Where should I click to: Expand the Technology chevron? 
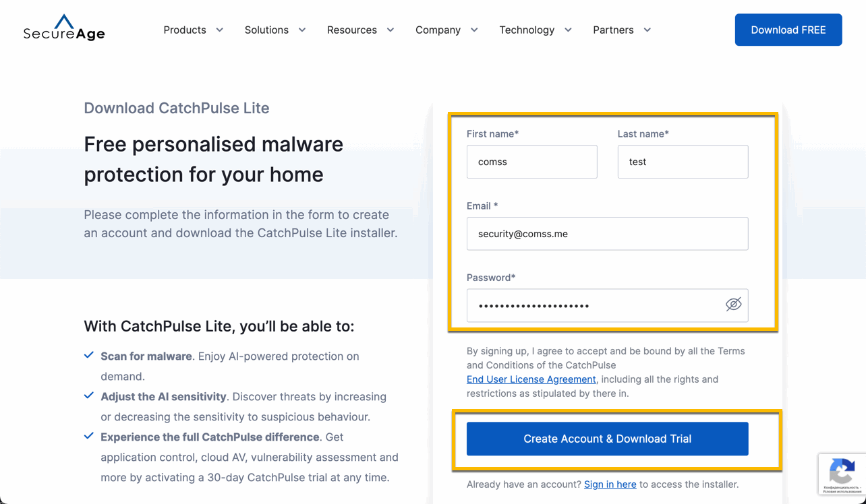point(568,30)
